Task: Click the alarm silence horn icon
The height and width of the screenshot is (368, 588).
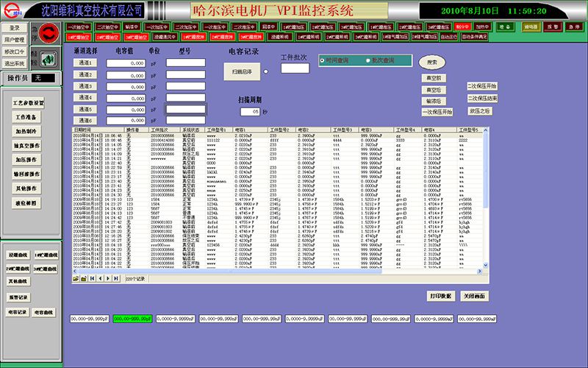Action: coord(49,59)
